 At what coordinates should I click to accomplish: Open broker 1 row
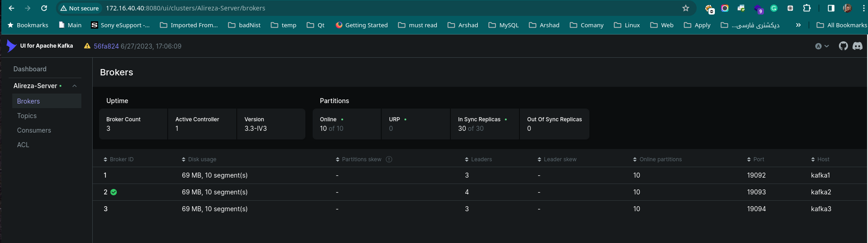[479, 175]
